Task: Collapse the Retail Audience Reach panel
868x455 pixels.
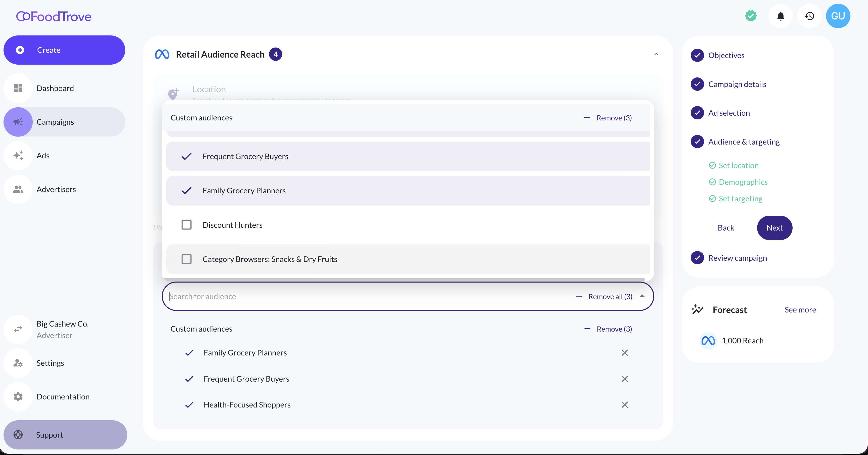Action: pyautogui.click(x=656, y=54)
